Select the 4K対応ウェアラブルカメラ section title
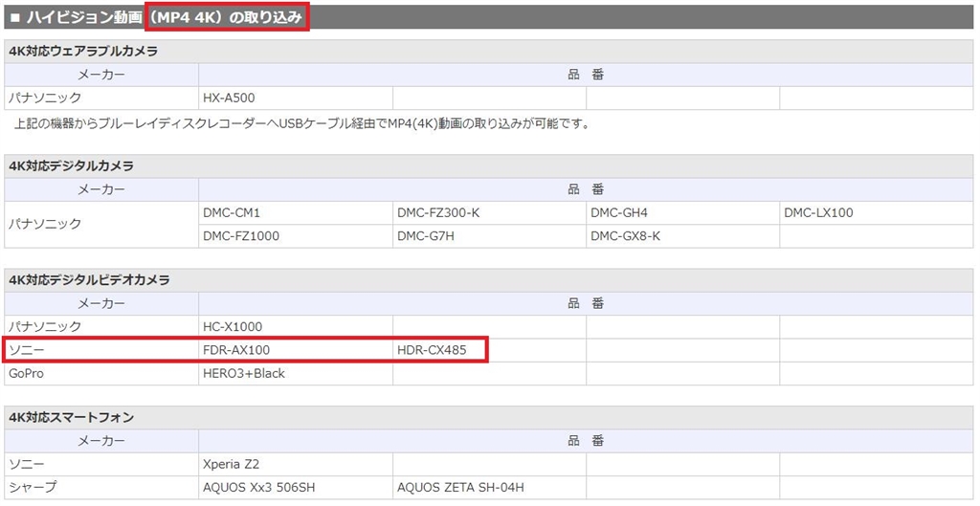This screenshot has width=980, height=506. [x=83, y=52]
